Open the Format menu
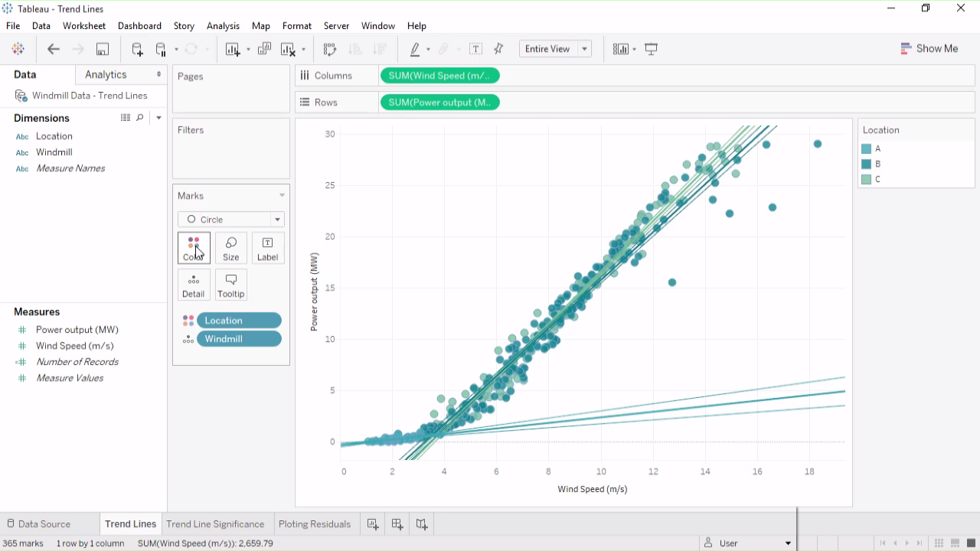Viewport: 980px width, 551px height. point(297,26)
